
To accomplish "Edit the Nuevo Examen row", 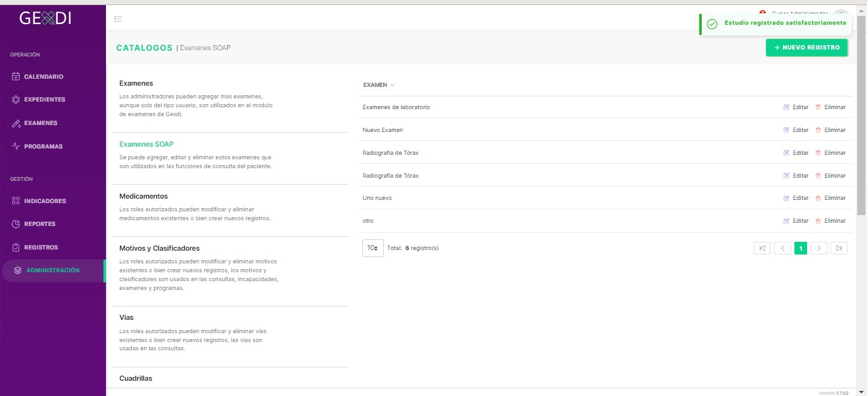I will (x=796, y=130).
